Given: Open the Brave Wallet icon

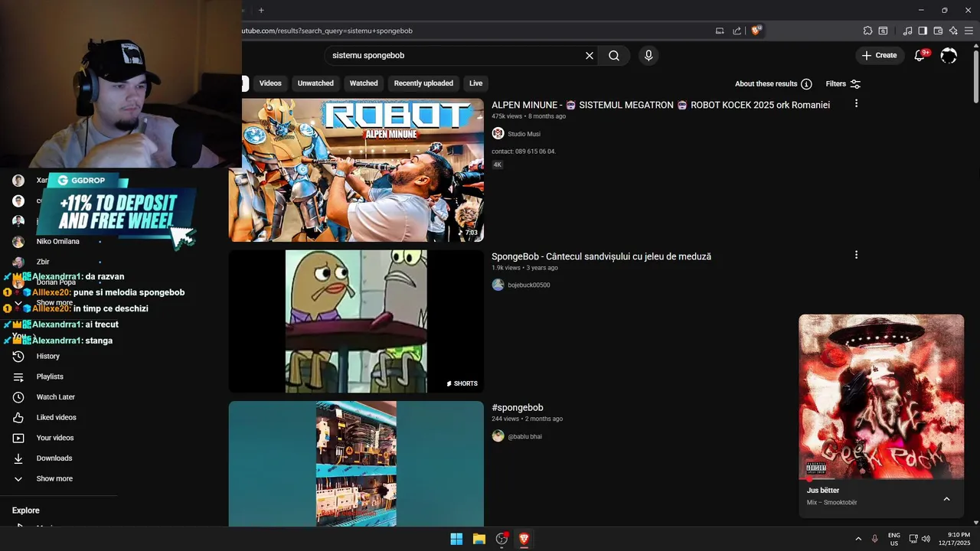Looking at the screenshot, I should click(x=938, y=31).
